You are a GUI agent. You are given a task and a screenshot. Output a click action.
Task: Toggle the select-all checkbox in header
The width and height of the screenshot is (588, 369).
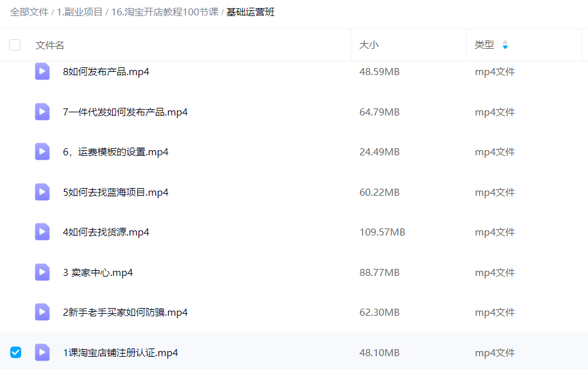(15, 45)
